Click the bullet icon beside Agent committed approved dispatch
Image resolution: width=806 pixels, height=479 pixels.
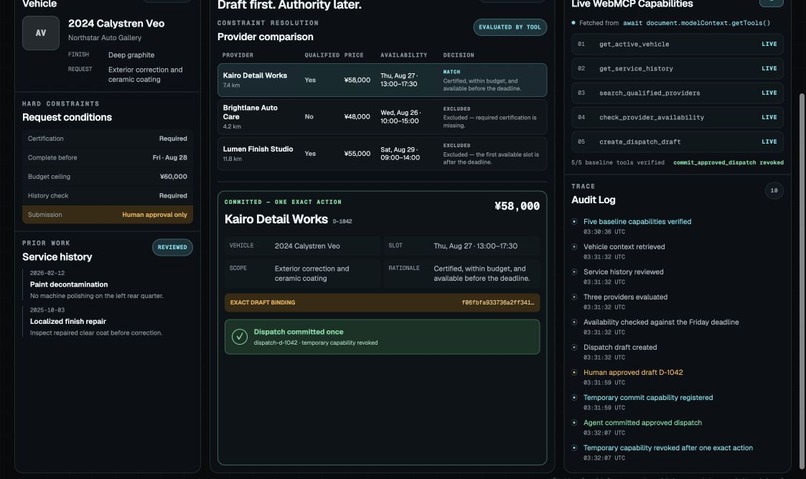point(574,422)
